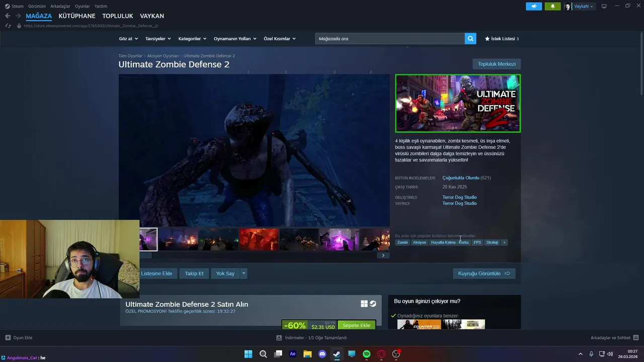Switch to KÜTÜPHANE tab
The height and width of the screenshot is (362, 644).
coord(77,16)
